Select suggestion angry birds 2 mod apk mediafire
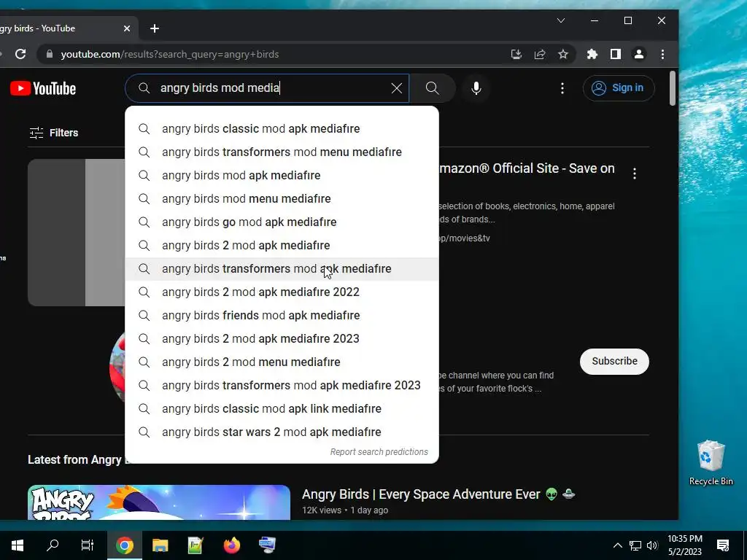 [x=282, y=246]
